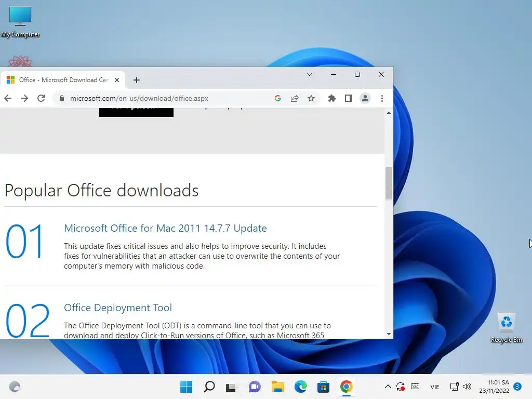The image size is (532, 399).
Task: Click the vertical scrollbar thumb
Action: tap(389, 183)
